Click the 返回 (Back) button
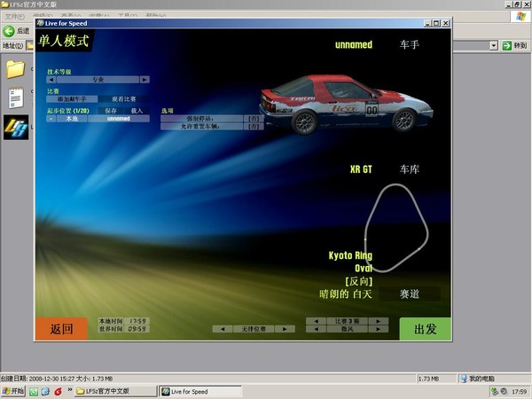The width and height of the screenshot is (532, 399). pyautogui.click(x=61, y=329)
